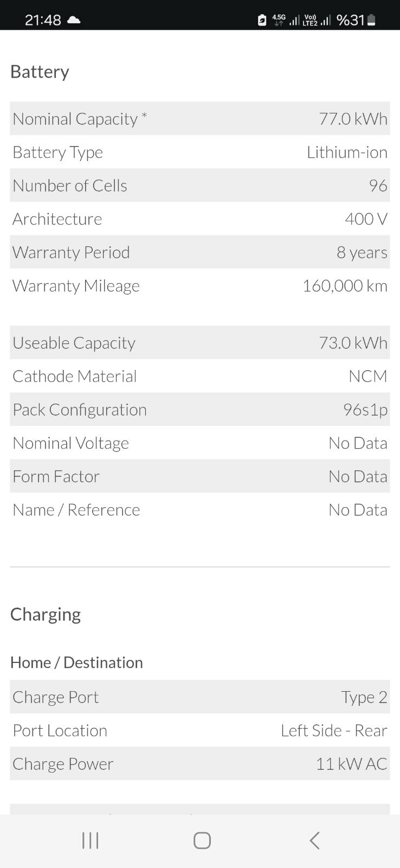The image size is (400, 868).
Task: Tap the LTE2 signal strength icon
Action: [x=310, y=21]
